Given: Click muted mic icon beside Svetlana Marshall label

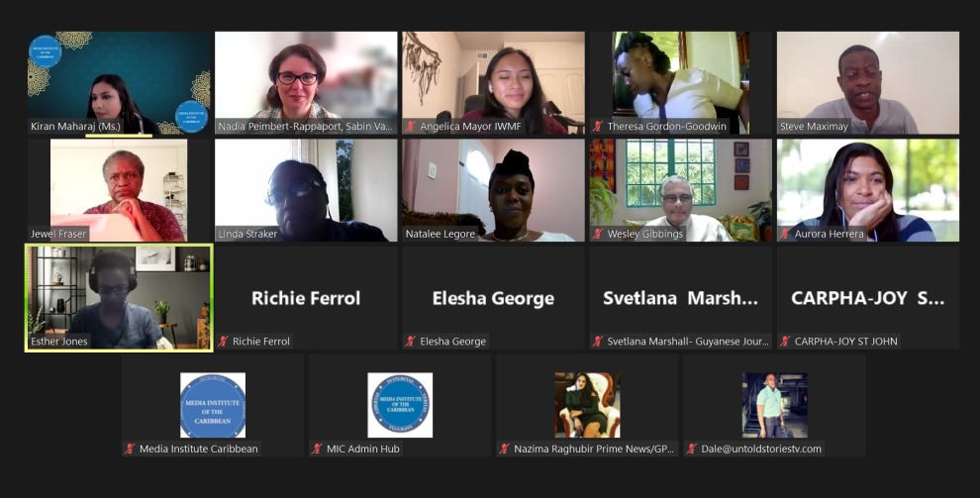Looking at the screenshot, I should [598, 342].
